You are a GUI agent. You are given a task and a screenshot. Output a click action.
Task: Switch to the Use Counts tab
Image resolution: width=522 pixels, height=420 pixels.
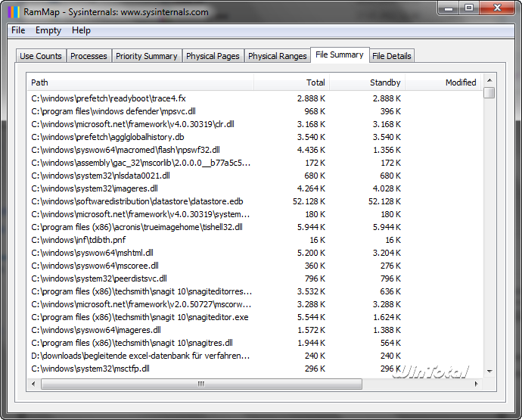41,56
